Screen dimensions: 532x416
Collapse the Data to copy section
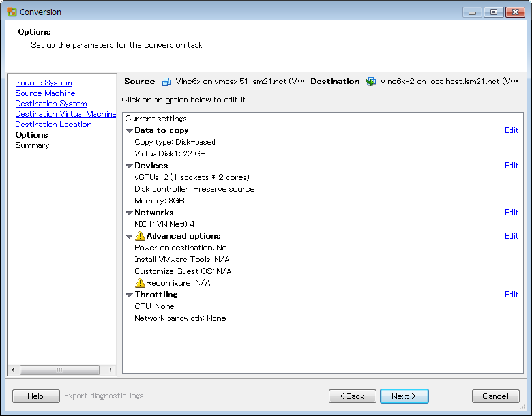point(129,131)
